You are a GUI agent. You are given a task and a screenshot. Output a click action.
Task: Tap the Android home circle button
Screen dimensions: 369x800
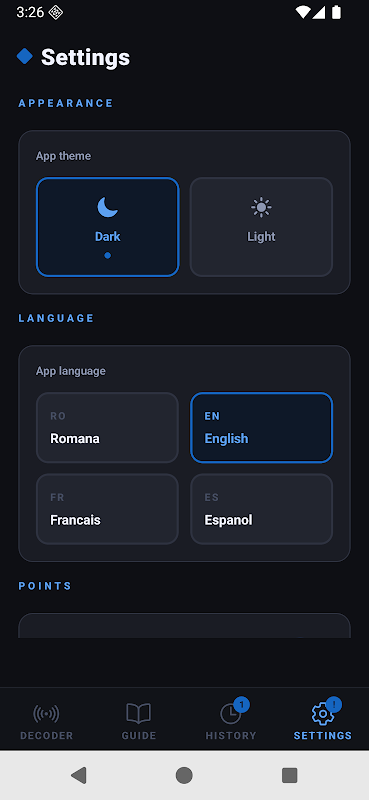(x=184, y=776)
